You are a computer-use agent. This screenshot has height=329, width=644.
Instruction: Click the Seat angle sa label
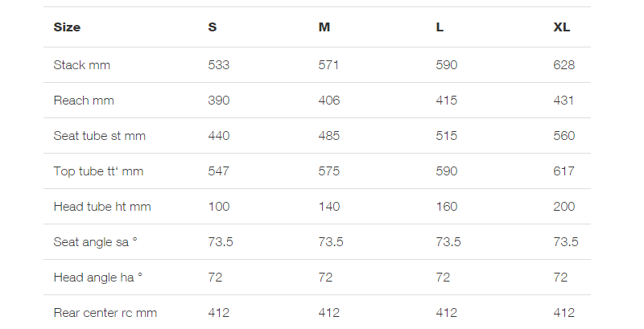(x=95, y=242)
